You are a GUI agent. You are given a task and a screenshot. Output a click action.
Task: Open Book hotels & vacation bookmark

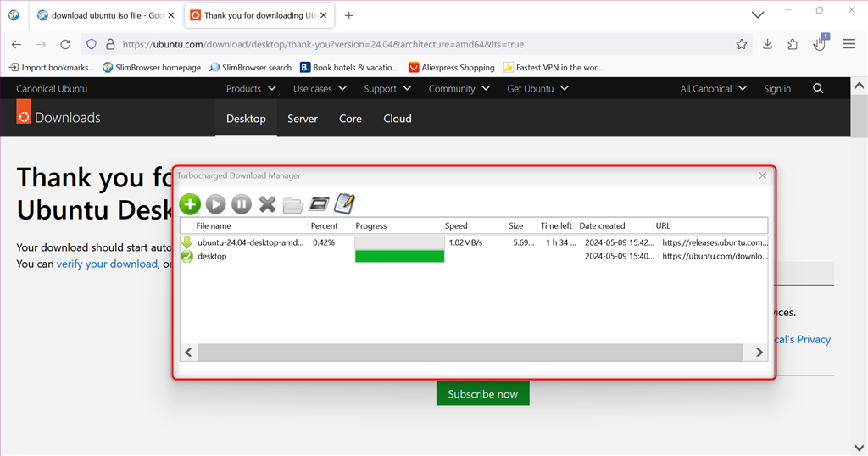pyautogui.click(x=348, y=68)
